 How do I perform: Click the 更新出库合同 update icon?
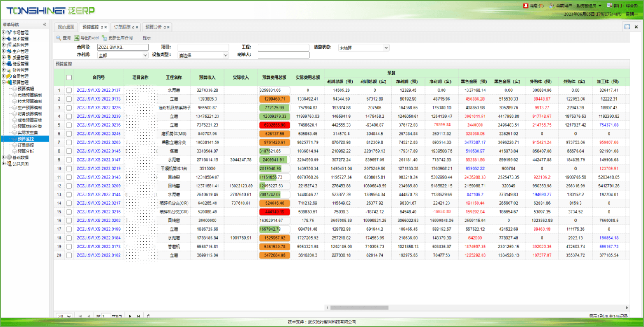(104, 38)
